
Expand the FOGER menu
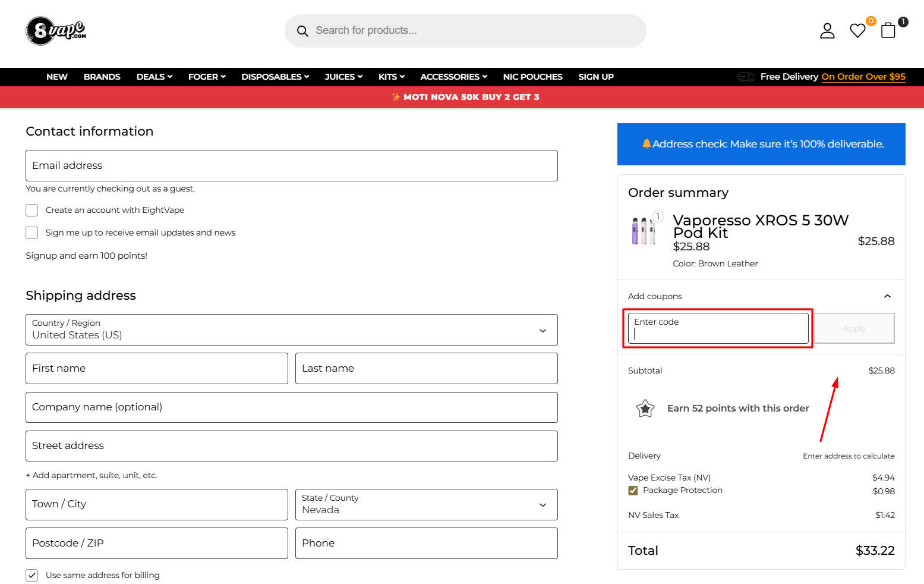click(x=207, y=77)
